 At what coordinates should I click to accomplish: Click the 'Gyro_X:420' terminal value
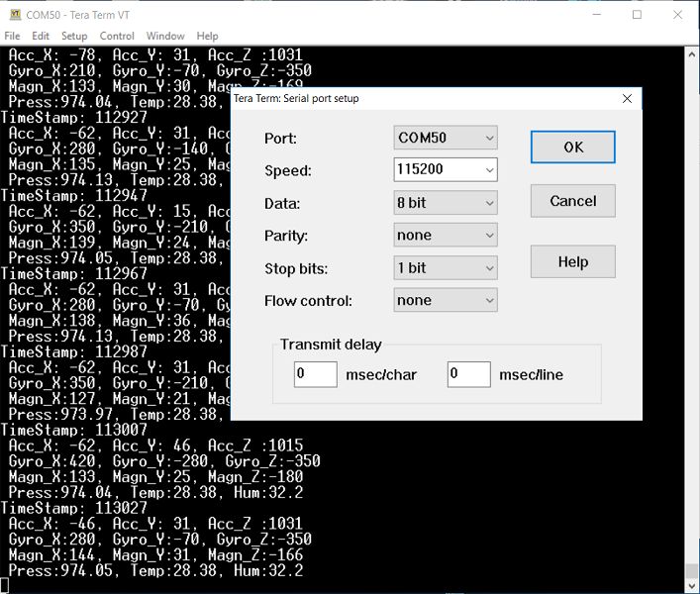click(51, 461)
